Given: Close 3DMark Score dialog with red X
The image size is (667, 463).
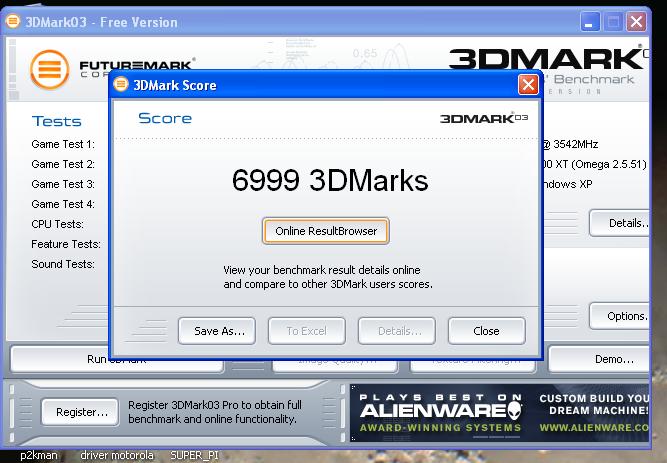Looking at the screenshot, I should (x=528, y=85).
